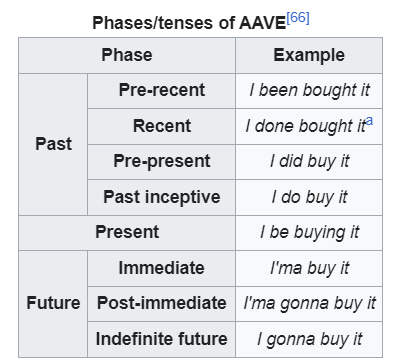Click the Indefinite future phase cell
The width and height of the screenshot is (405, 361).
(x=162, y=339)
